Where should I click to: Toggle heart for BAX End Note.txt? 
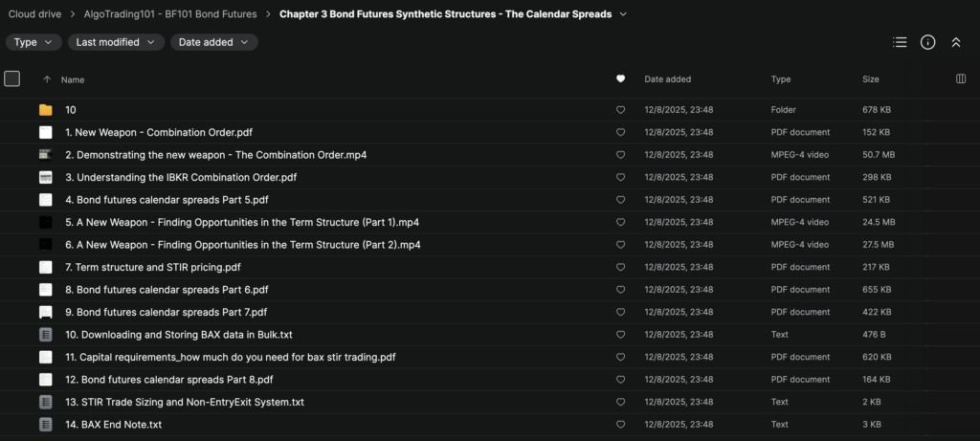(620, 424)
